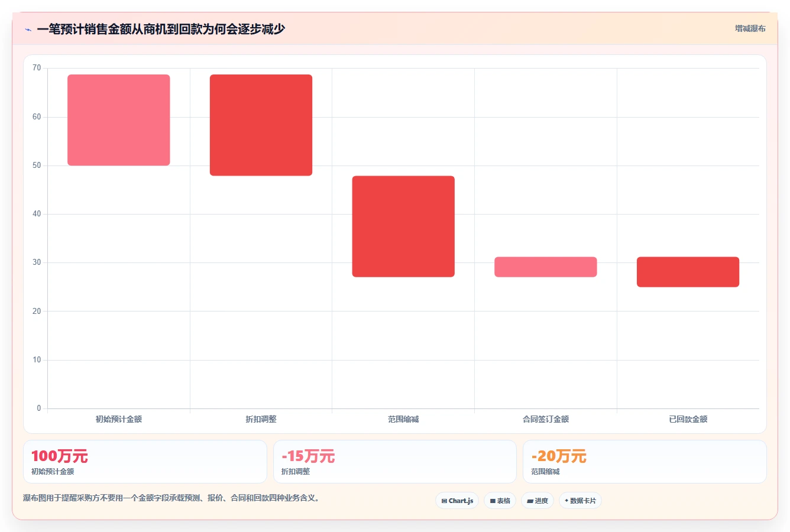
Task: Click the 范围缩减 x-axis label
Action: point(403,419)
